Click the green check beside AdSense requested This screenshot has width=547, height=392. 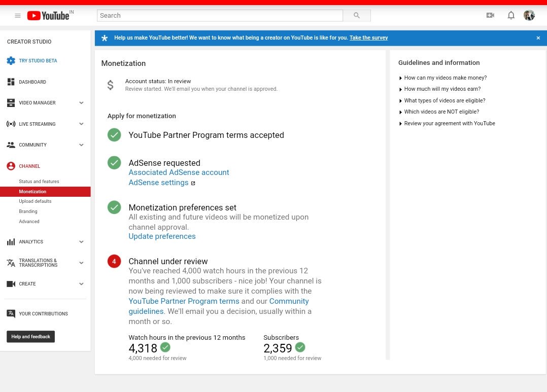coord(114,162)
